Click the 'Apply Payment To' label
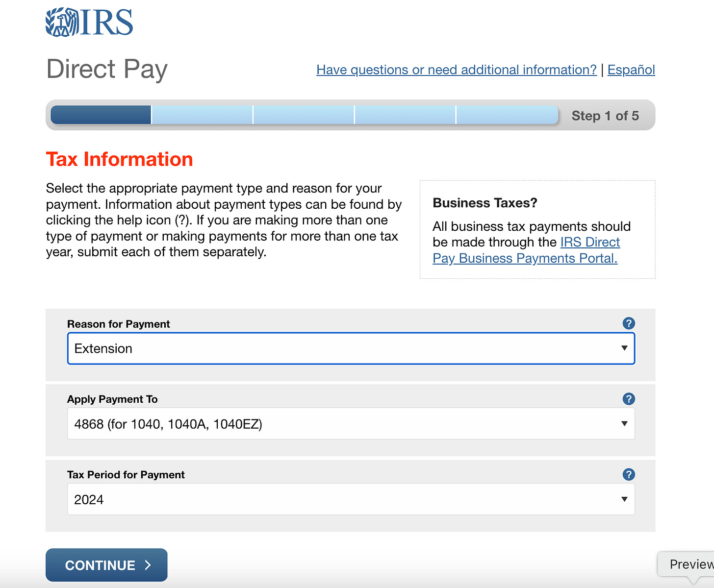Image resolution: width=714 pixels, height=588 pixels. (x=112, y=399)
